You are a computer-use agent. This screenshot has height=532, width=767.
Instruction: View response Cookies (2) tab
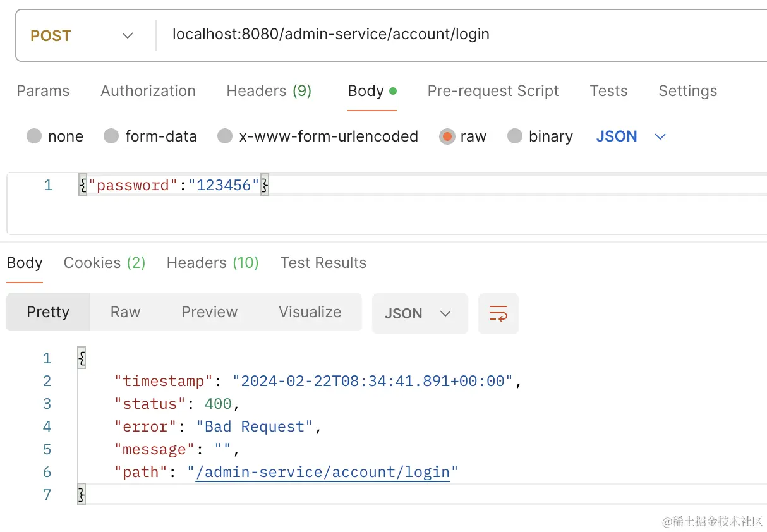click(104, 263)
